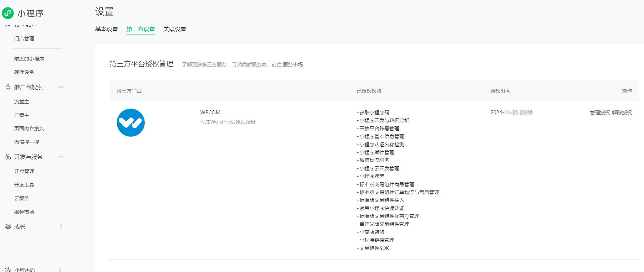Click the 交易组件SDK permission entry
Image resolution: width=644 pixels, height=272 pixels.
(373, 248)
